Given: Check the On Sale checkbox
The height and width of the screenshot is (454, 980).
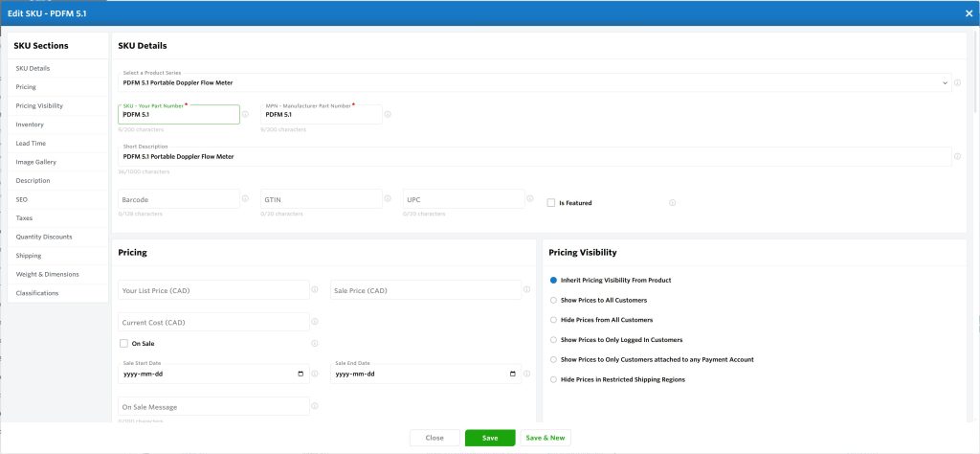Looking at the screenshot, I should [123, 343].
